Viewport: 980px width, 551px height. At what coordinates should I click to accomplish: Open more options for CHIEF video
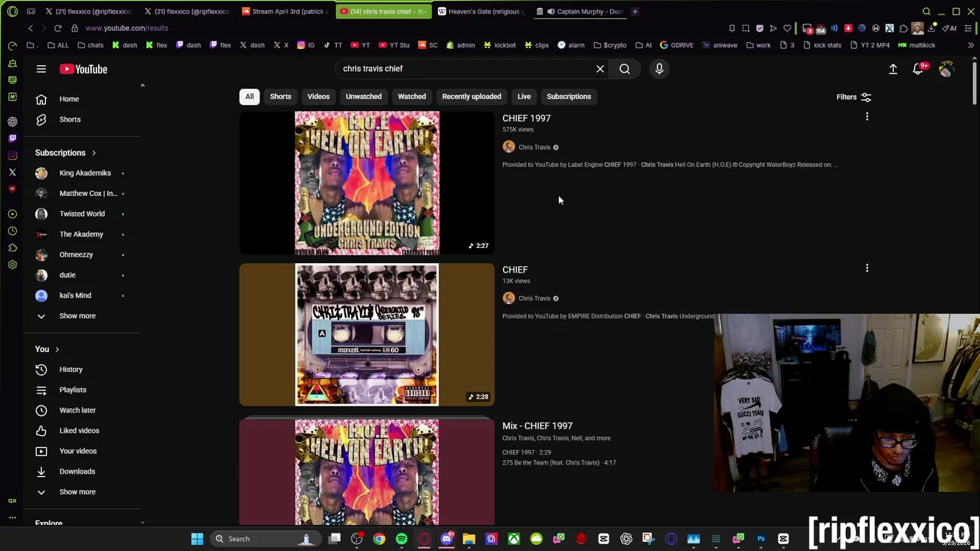(867, 269)
